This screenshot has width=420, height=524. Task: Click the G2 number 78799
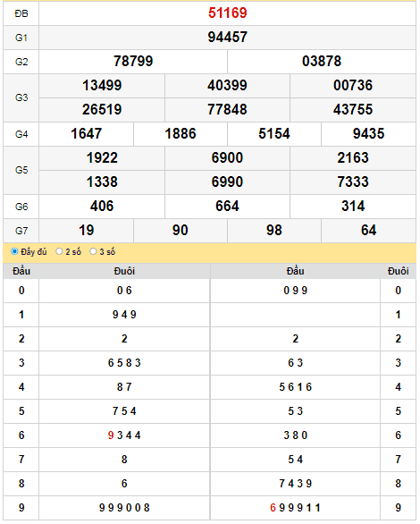pyautogui.click(x=133, y=61)
